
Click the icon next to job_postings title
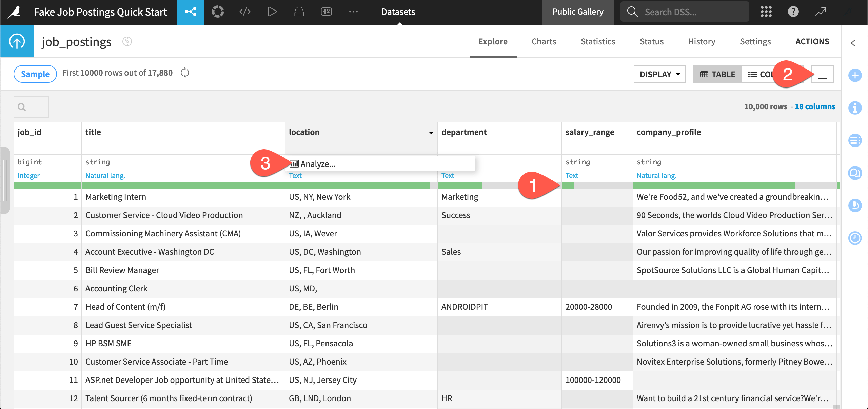click(127, 42)
